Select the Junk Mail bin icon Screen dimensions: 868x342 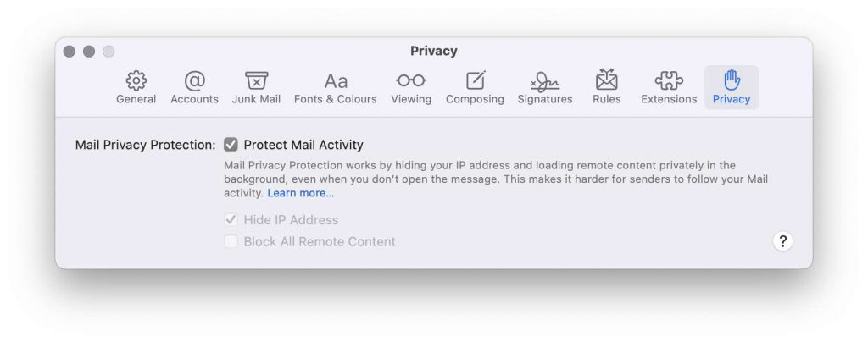pyautogui.click(x=256, y=81)
